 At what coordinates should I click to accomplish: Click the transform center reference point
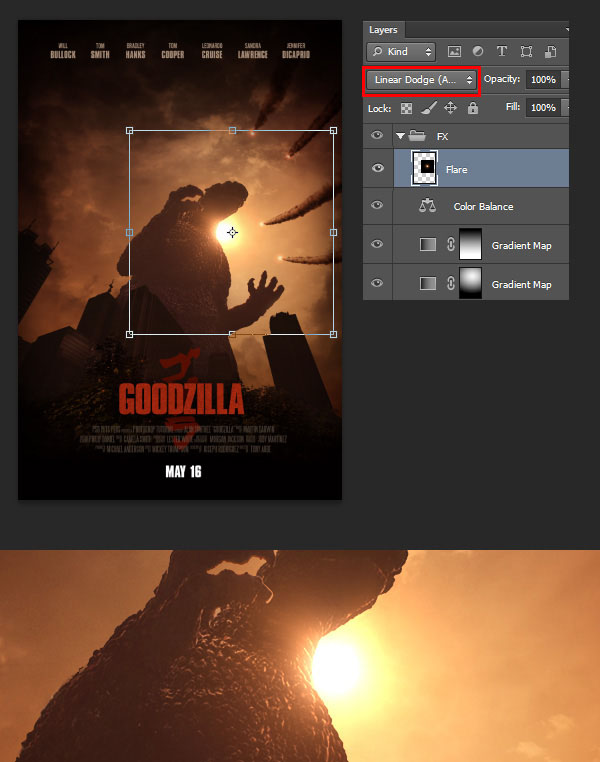232,232
